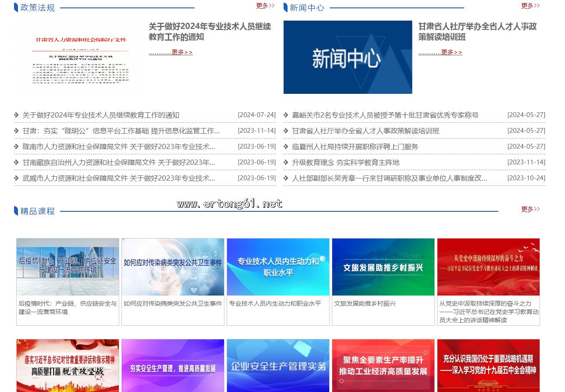Open news item 升级教育理念 夯实科学教育主阵地

click(346, 162)
